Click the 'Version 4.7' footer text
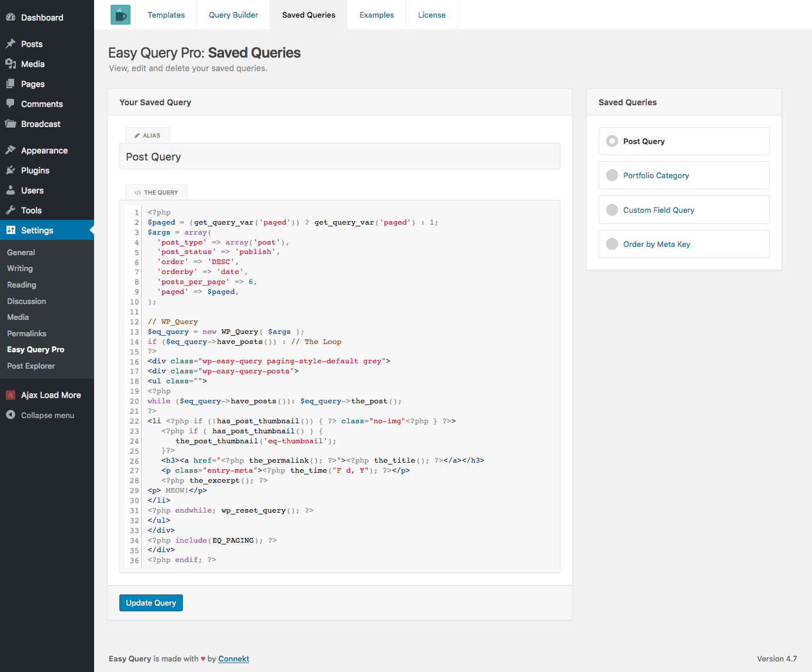The width and height of the screenshot is (812, 672). [777, 658]
